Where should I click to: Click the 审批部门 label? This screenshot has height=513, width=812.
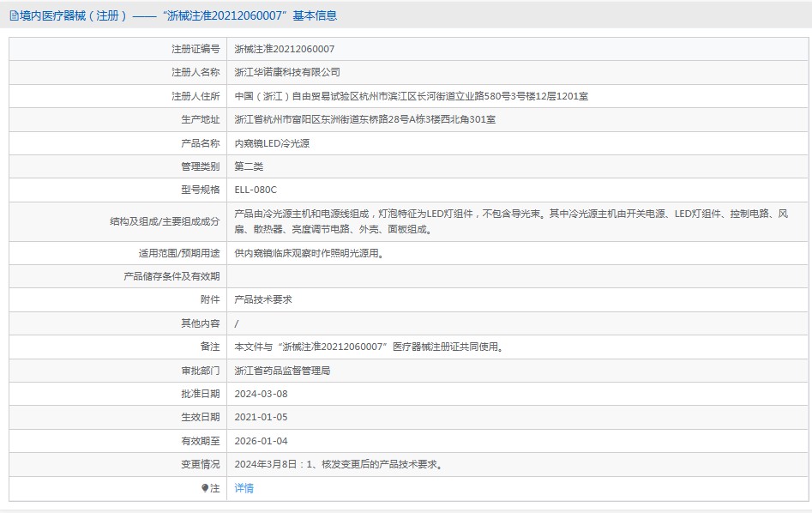[201, 371]
